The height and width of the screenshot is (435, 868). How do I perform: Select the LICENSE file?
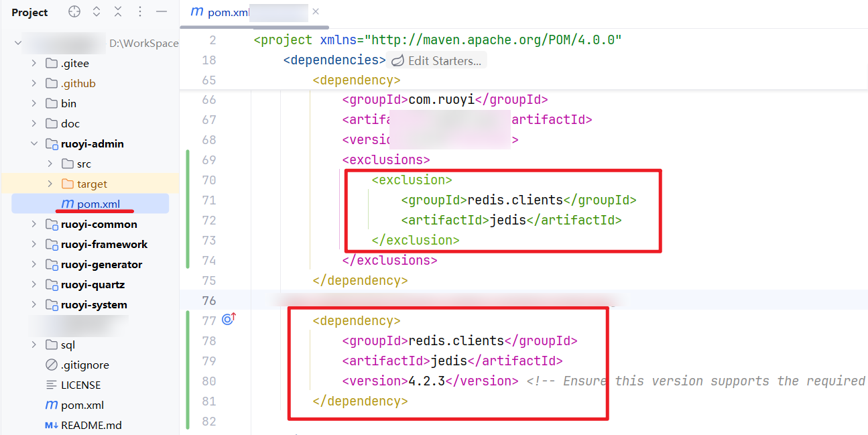[80, 385]
